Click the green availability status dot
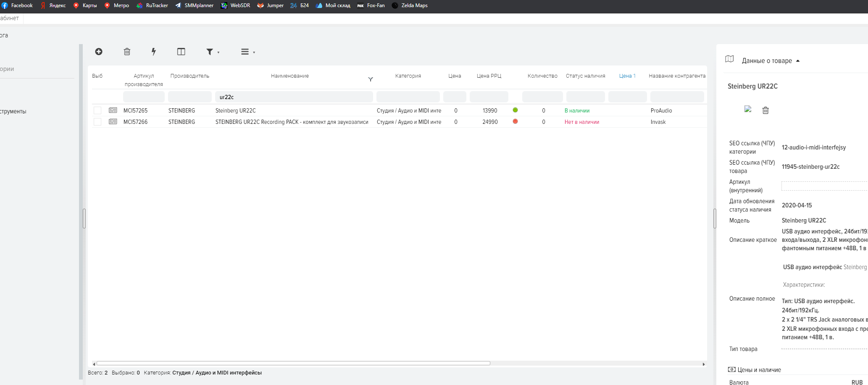This screenshot has height=385, width=868. tap(515, 110)
